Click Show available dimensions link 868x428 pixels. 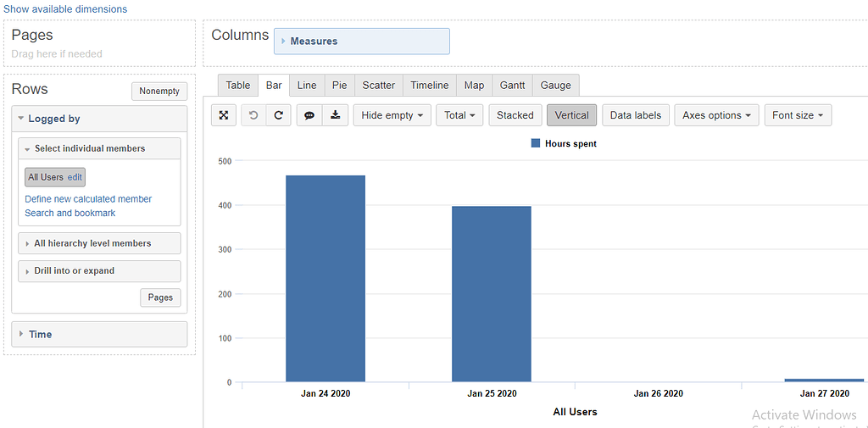pyautogui.click(x=65, y=9)
